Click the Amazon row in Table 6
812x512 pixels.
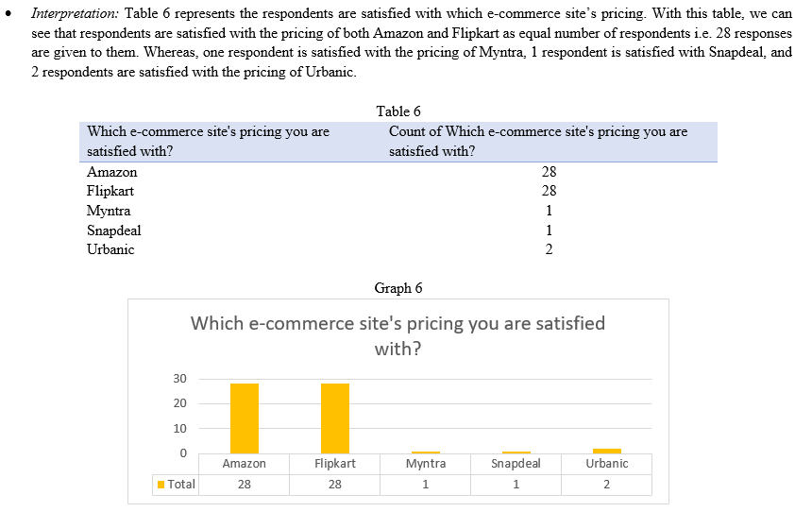(x=398, y=172)
